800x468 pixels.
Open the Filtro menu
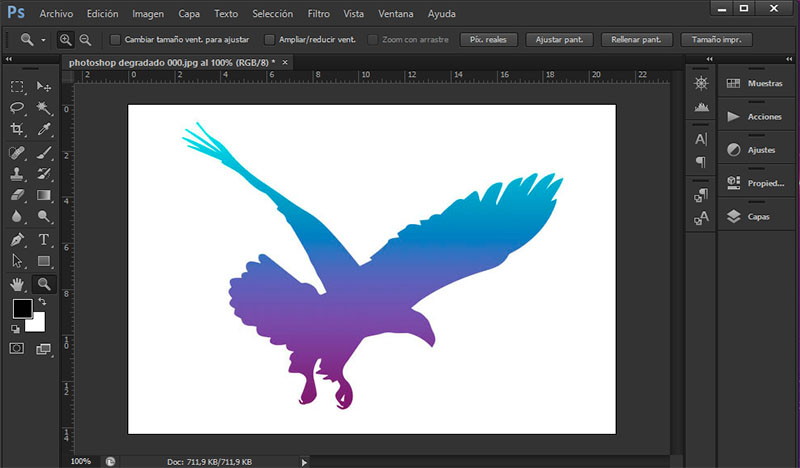(x=318, y=14)
